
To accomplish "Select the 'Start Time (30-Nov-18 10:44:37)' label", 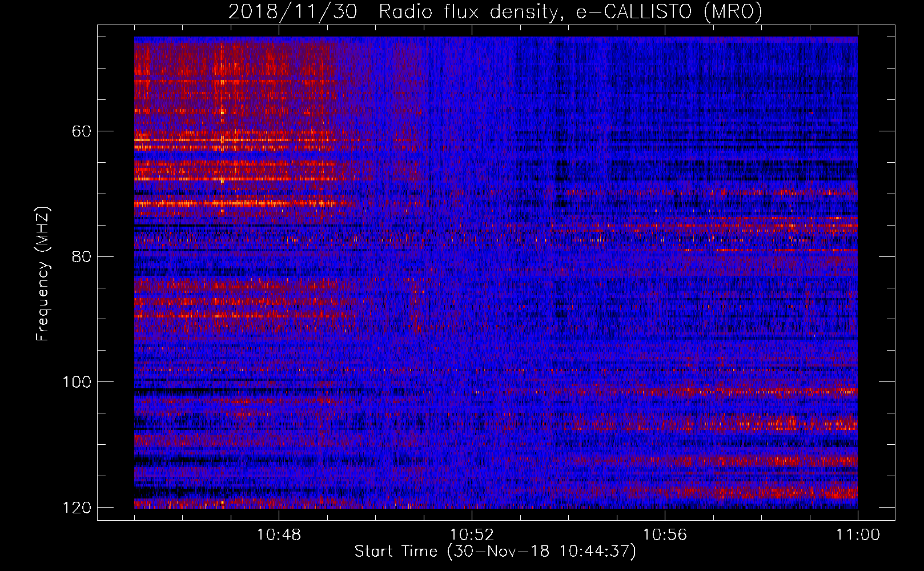I will click(x=496, y=552).
